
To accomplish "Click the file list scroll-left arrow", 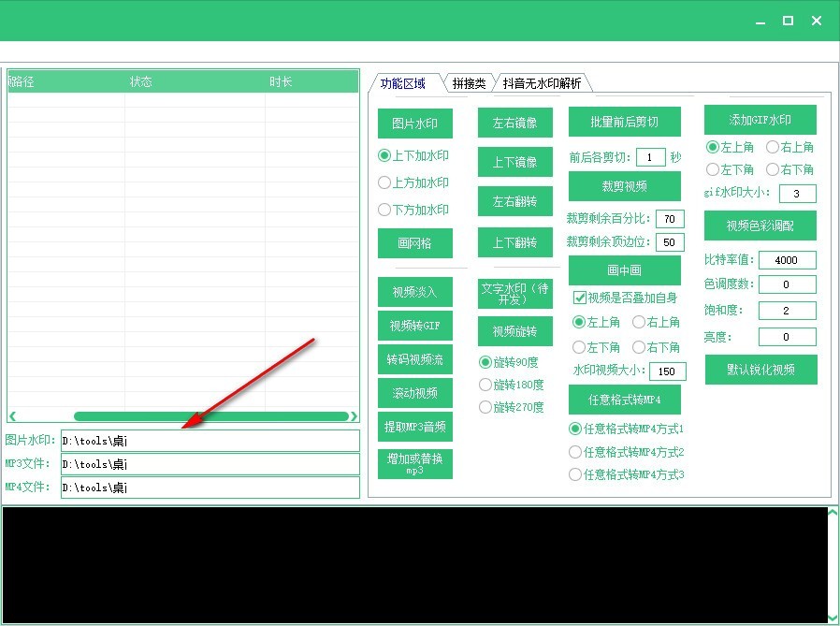I will point(13,416).
